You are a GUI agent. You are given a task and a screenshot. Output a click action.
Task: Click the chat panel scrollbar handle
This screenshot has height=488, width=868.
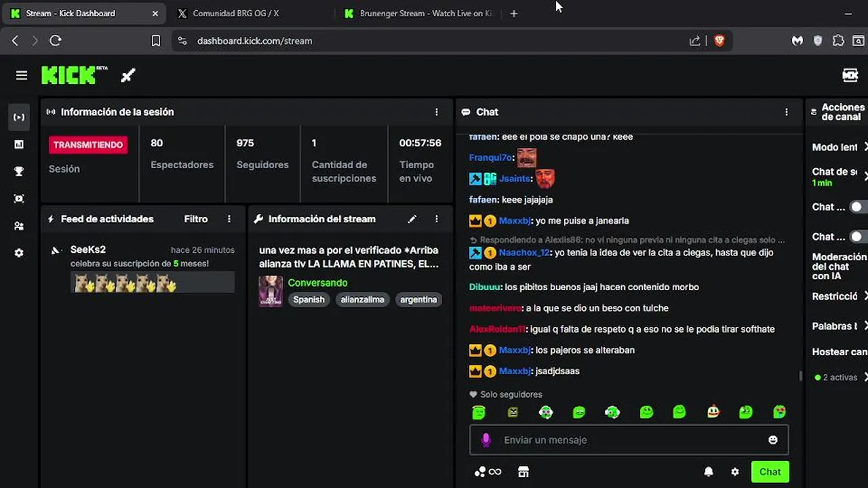pos(800,375)
